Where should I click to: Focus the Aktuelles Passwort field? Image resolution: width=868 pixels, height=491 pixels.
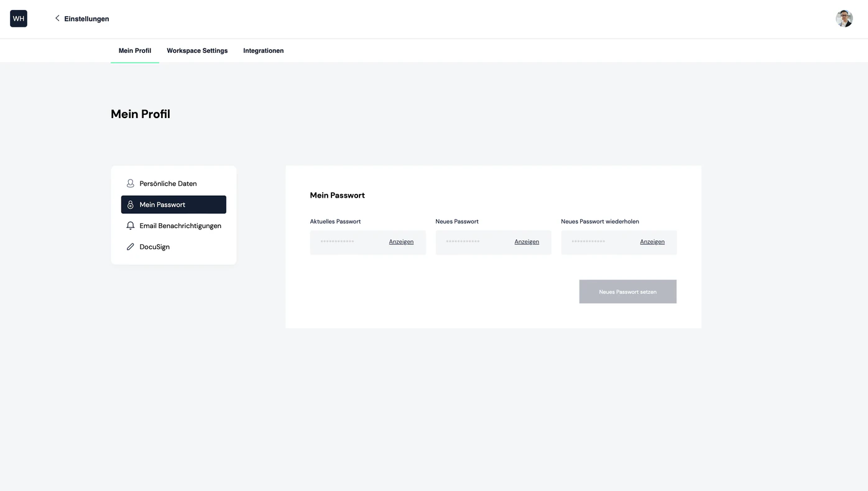click(x=368, y=242)
